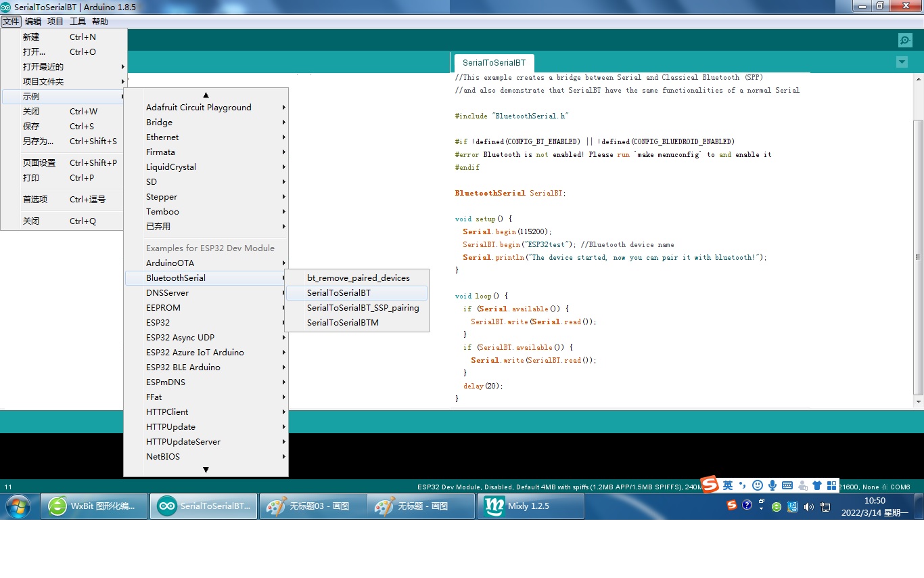Expand Adafruit Circuit Playground examples
The width and height of the screenshot is (924, 578).
206,108
